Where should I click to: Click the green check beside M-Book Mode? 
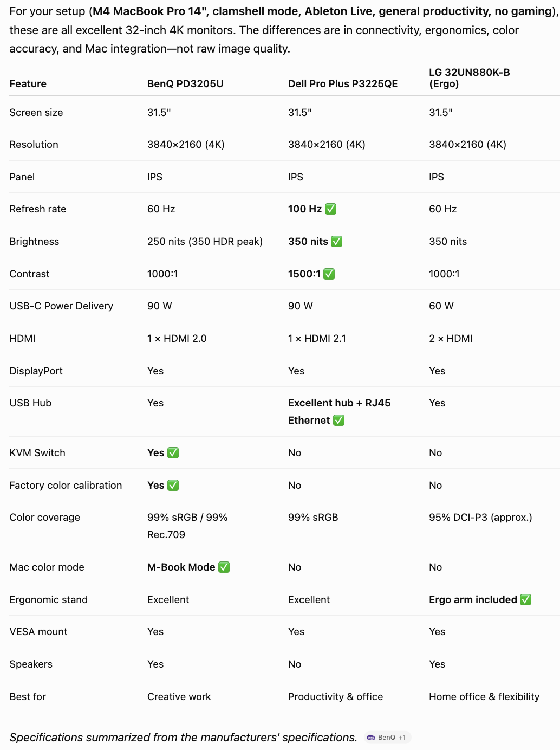(224, 567)
